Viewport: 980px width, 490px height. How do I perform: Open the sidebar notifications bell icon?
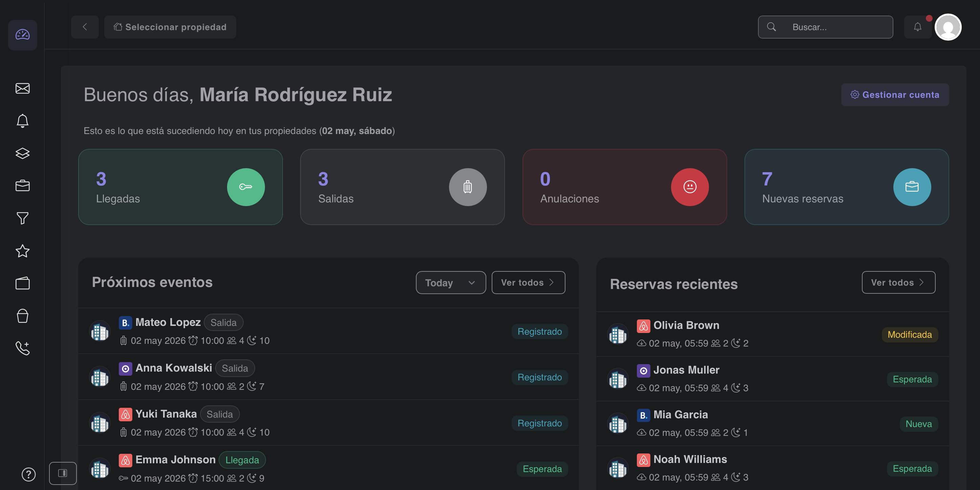click(22, 121)
